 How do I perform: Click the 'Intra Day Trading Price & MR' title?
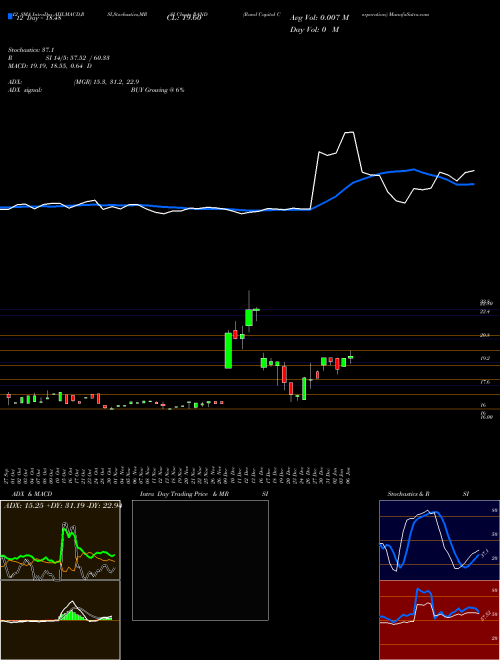[x=184, y=494]
